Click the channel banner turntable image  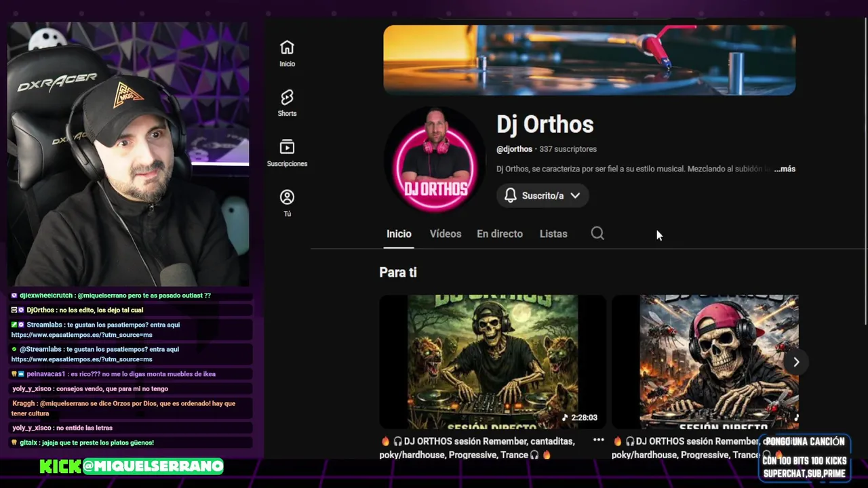[x=589, y=60]
